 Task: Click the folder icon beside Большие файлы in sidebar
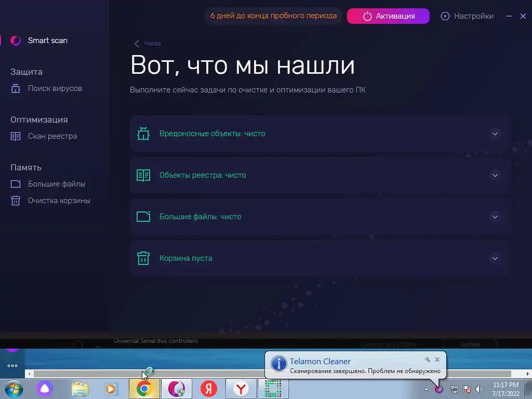15,184
